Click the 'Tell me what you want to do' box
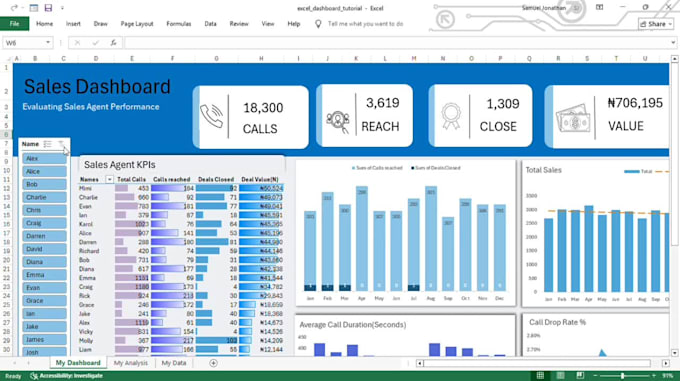 [366, 24]
